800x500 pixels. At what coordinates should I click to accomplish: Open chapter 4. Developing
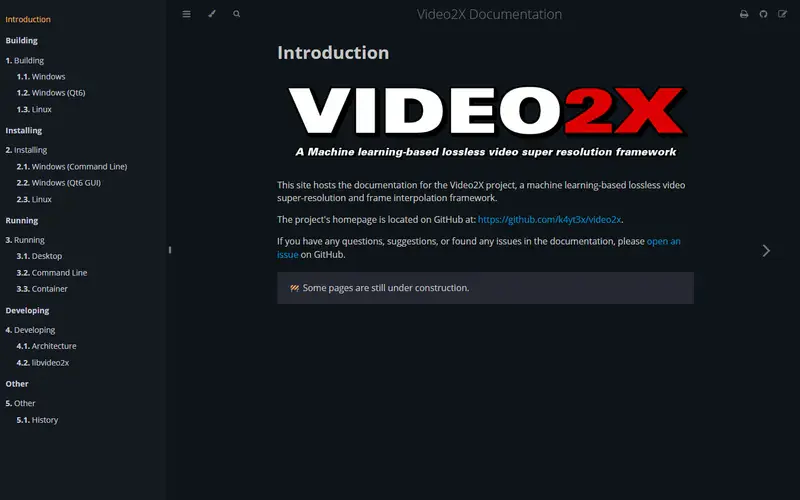30,330
